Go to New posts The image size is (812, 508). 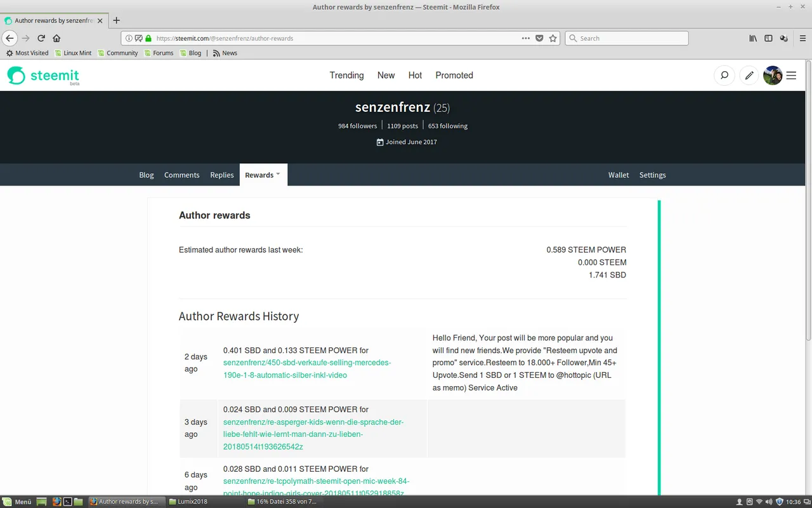[386, 75]
